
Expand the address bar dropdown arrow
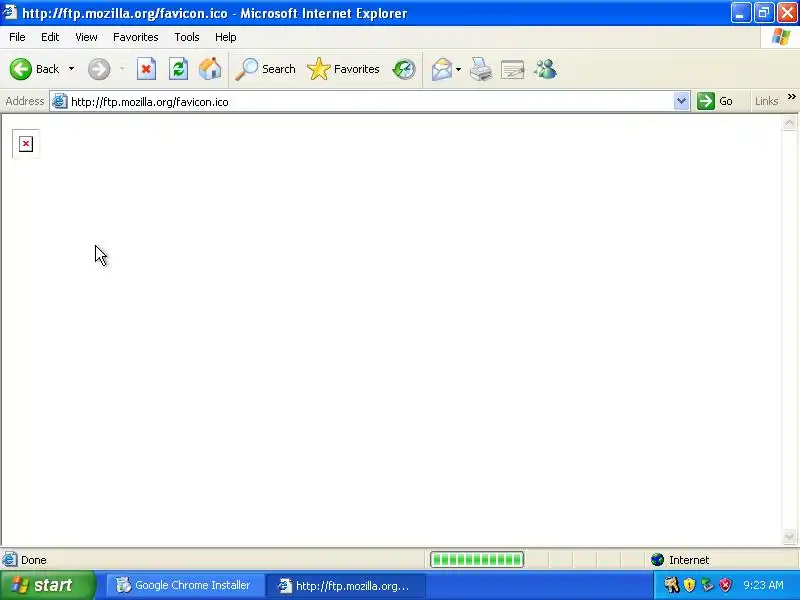[682, 101]
